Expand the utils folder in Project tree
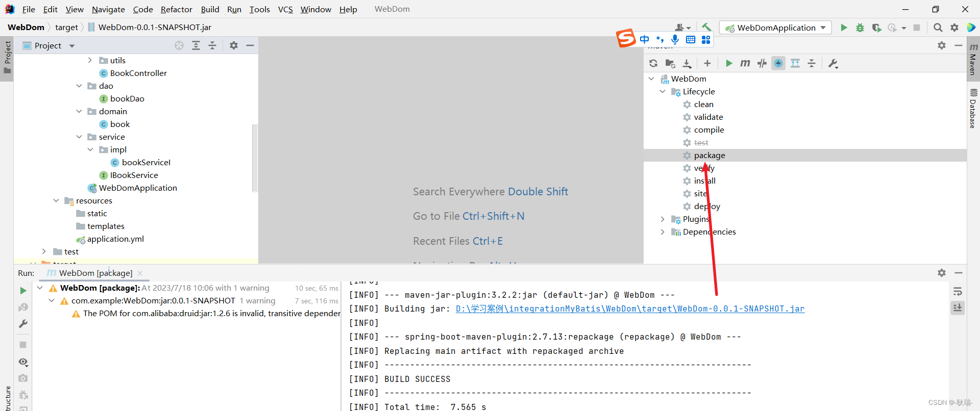This screenshot has height=411, width=980. click(90, 60)
